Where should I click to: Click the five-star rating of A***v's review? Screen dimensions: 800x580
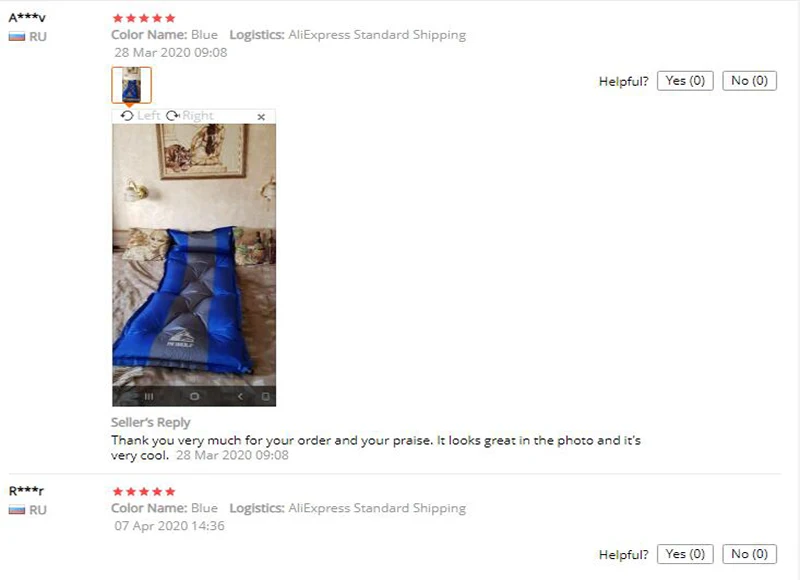click(144, 18)
